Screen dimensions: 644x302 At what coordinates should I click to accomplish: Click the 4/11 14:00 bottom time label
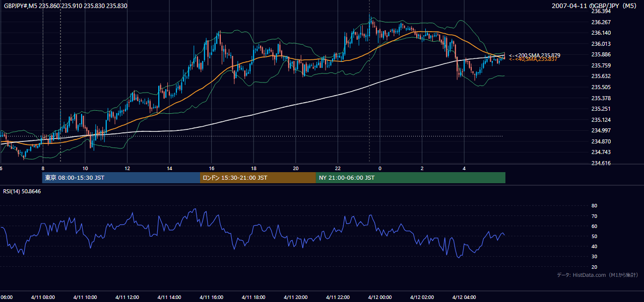pos(169,297)
